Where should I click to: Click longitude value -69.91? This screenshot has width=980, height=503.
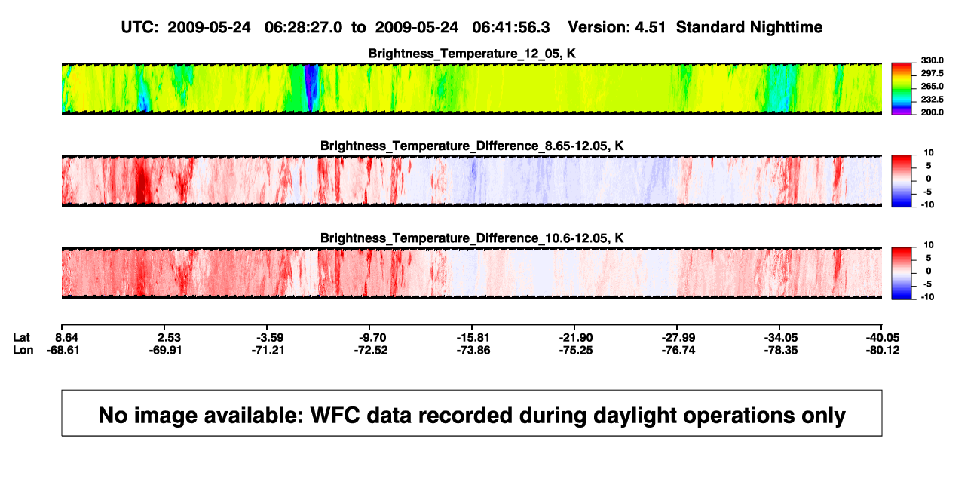coord(167,350)
